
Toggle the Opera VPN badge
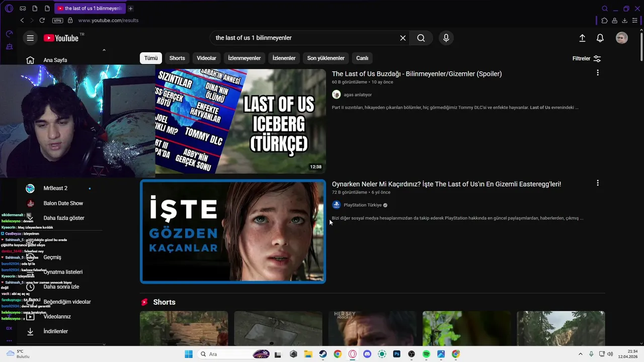pyautogui.click(x=57, y=21)
